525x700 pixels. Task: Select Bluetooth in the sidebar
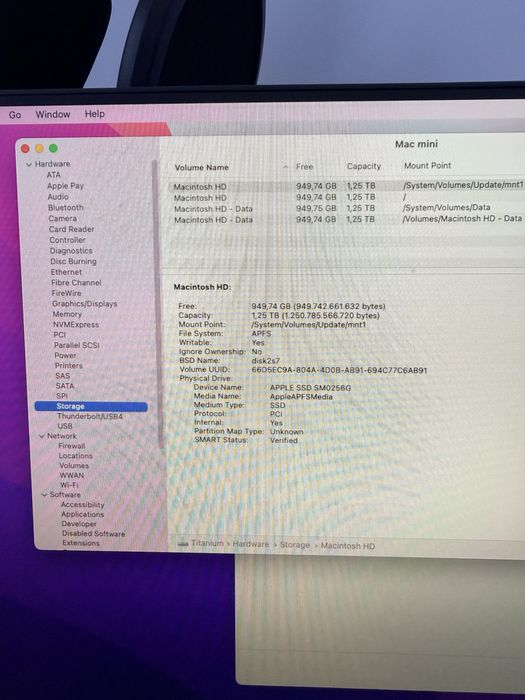tap(66, 208)
